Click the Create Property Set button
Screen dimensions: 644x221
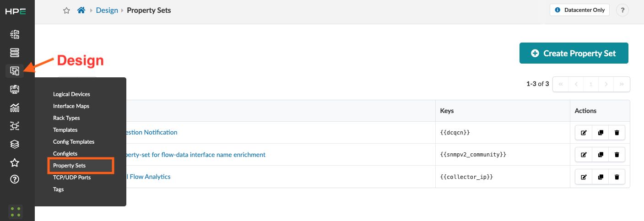coord(574,53)
